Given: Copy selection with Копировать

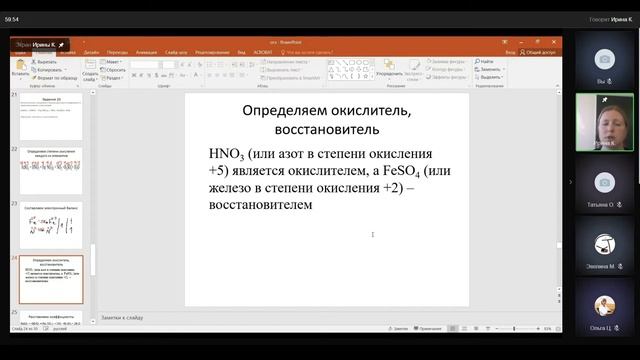Looking at the screenshot, I should pos(47,70).
